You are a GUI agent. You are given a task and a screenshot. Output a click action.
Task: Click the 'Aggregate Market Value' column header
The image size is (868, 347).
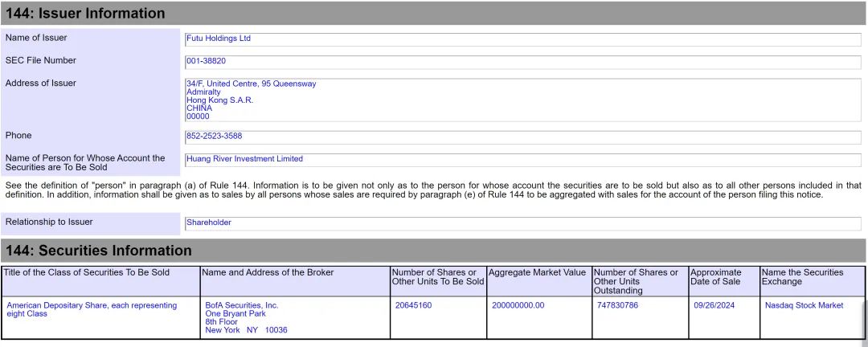pyautogui.click(x=540, y=281)
